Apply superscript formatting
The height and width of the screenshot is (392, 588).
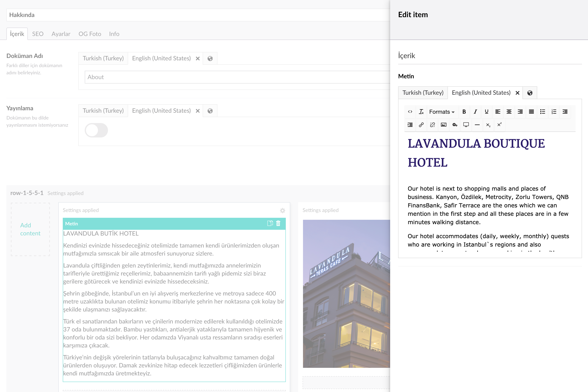(x=499, y=125)
